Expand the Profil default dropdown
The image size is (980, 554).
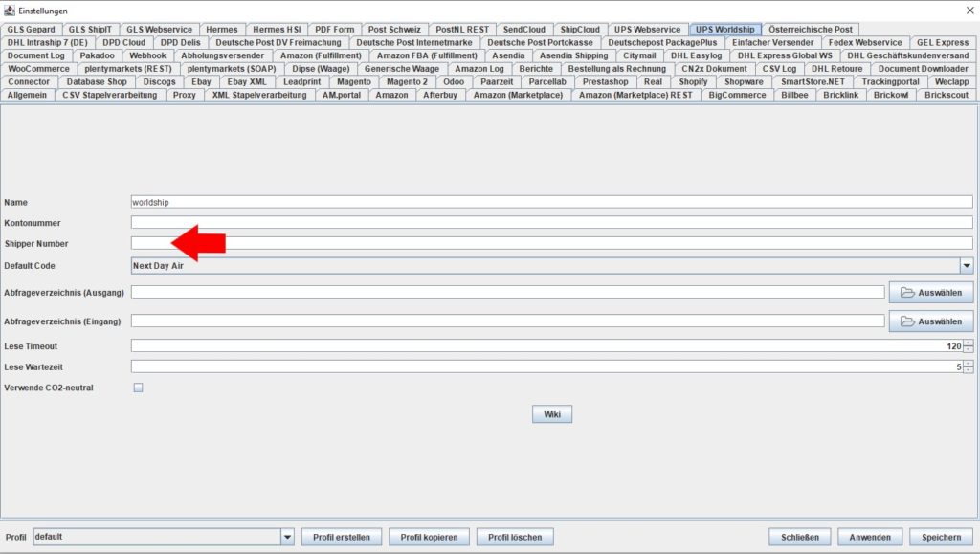pyautogui.click(x=287, y=537)
